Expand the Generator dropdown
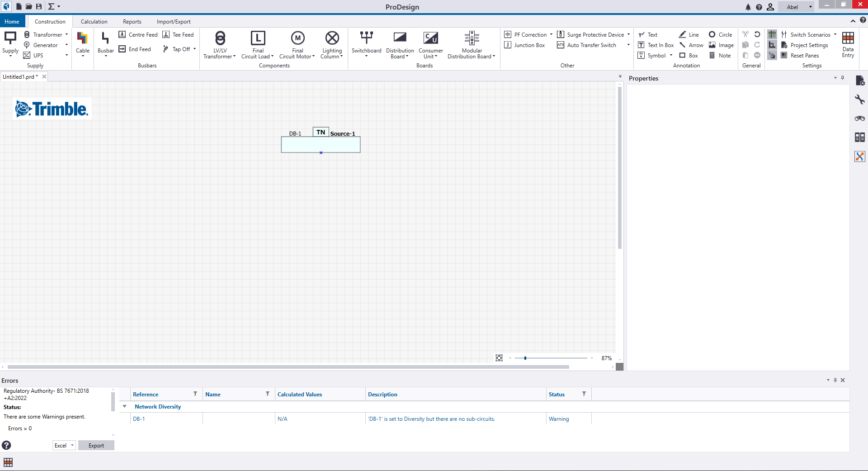Viewport: 868px width, 471px height. tap(66, 45)
